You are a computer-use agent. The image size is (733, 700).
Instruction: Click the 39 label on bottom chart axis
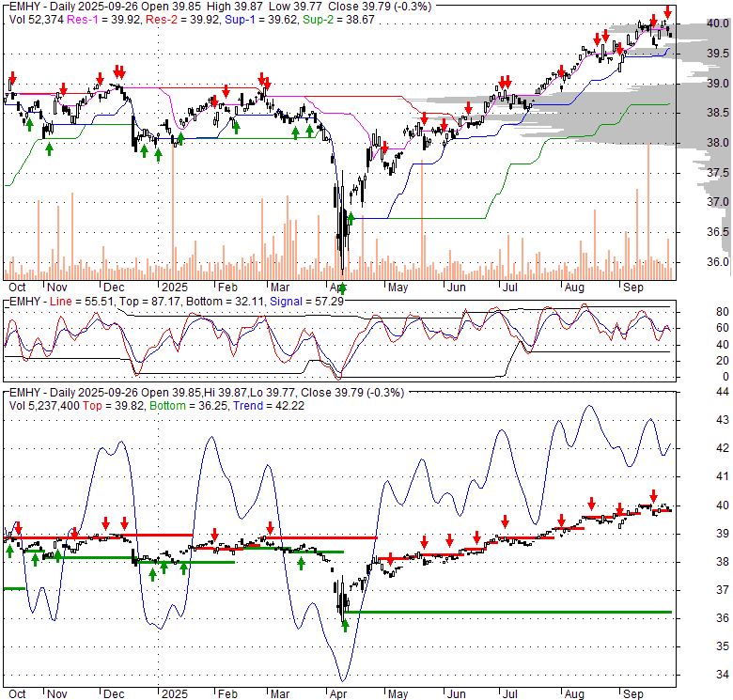pyautogui.click(x=723, y=533)
